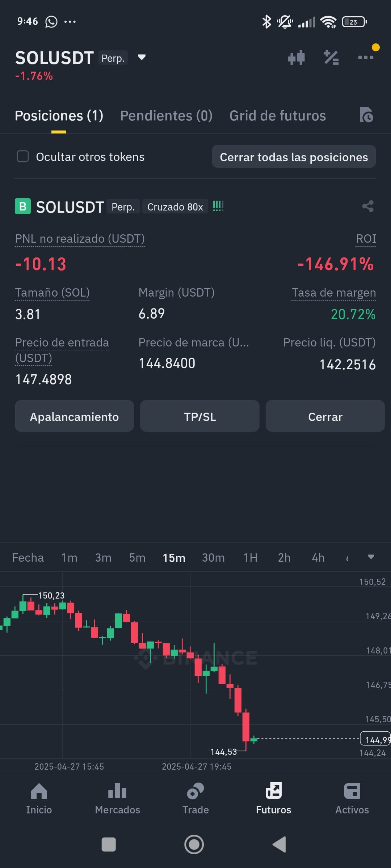Tap the last candlestick on chart
This screenshot has height=868, width=391.
click(x=254, y=739)
